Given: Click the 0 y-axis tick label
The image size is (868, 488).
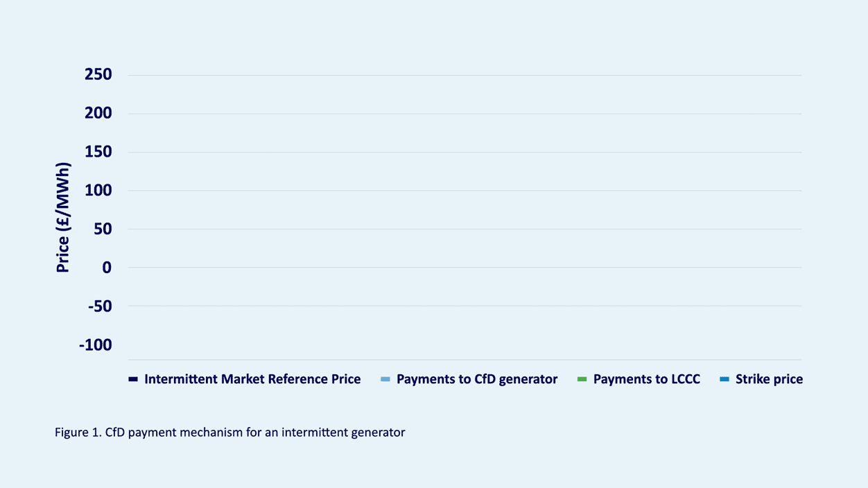Looking at the screenshot, I should pos(107,268).
